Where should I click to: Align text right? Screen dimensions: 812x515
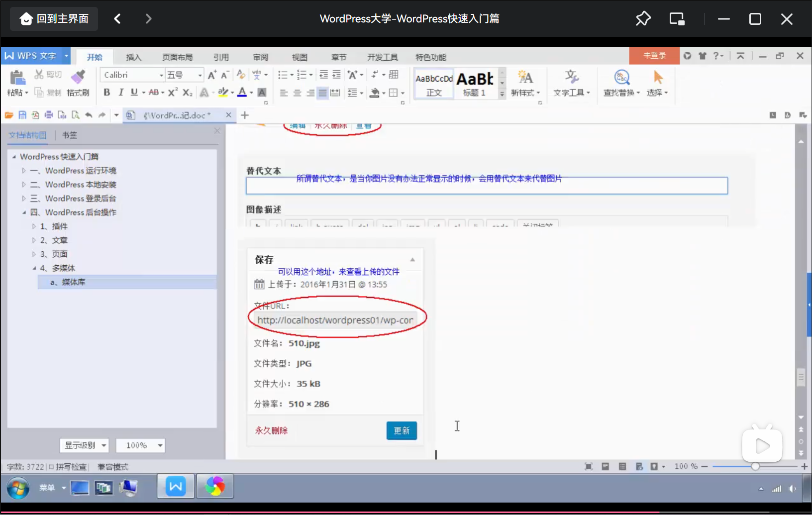click(310, 93)
